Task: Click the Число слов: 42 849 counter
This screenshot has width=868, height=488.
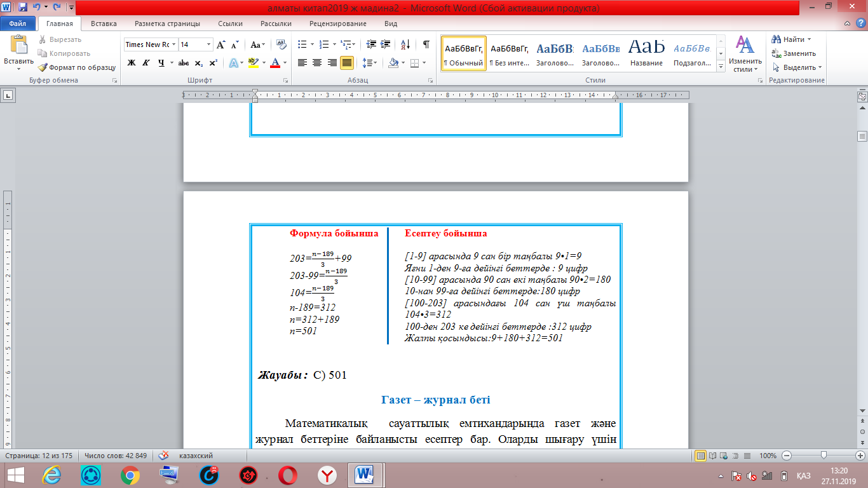Action: coord(116,456)
